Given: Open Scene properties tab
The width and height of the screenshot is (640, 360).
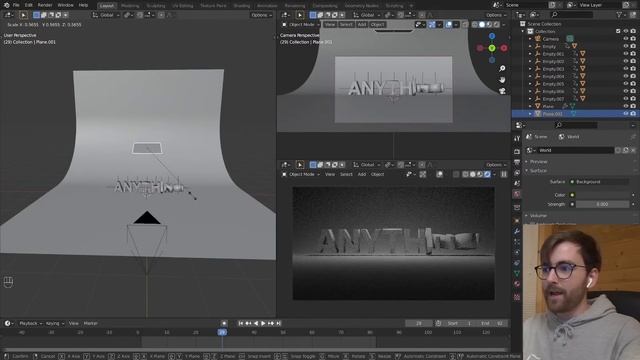Looking at the screenshot, I should (x=517, y=183).
